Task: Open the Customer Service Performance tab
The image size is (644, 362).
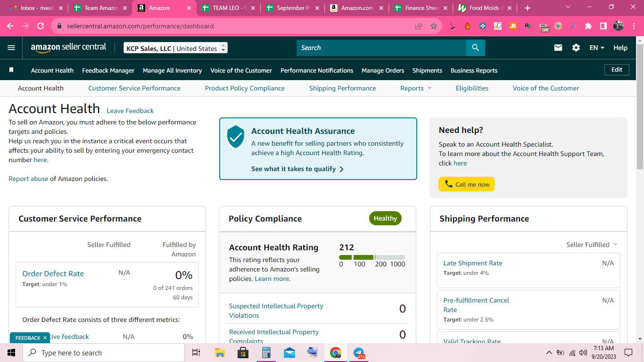Action: tap(134, 88)
